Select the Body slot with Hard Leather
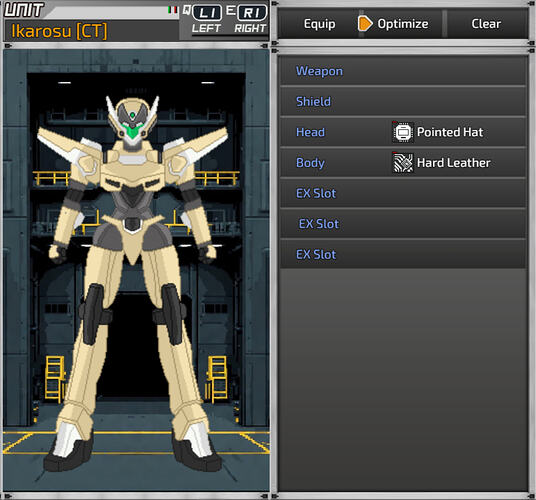The height and width of the screenshot is (500, 536). pyautogui.click(x=403, y=163)
